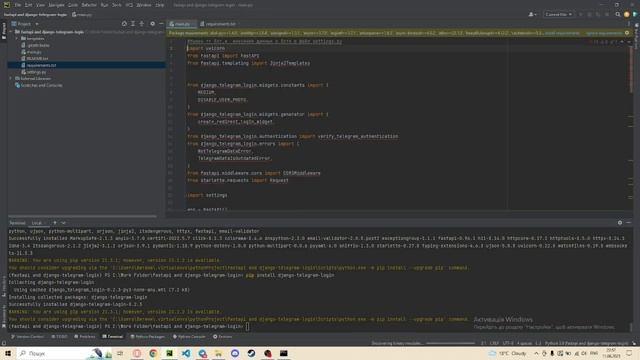640x360 pixels.
Task: Hide the Project tool window
Action: (x=161, y=24)
